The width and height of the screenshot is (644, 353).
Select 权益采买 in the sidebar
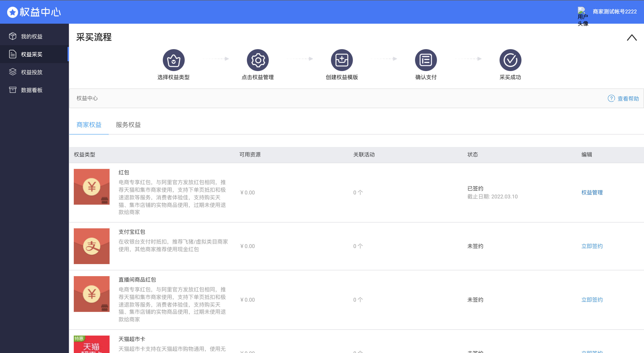tap(32, 54)
